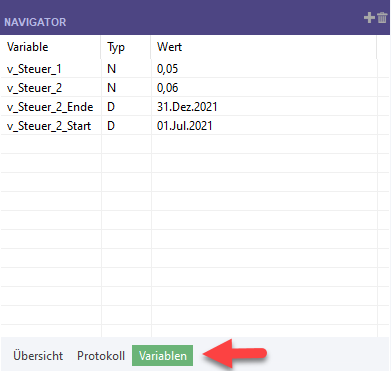Delete variable using the trash icon

pyautogui.click(x=382, y=18)
